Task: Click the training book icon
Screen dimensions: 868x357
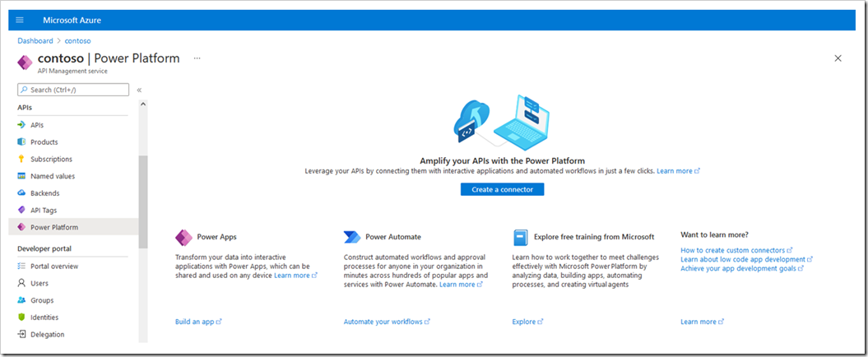Action: tap(520, 238)
